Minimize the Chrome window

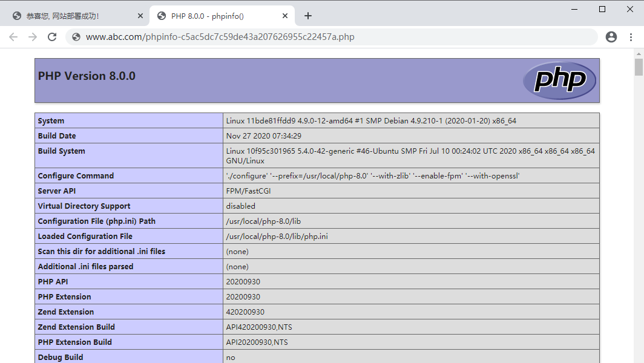574,9
